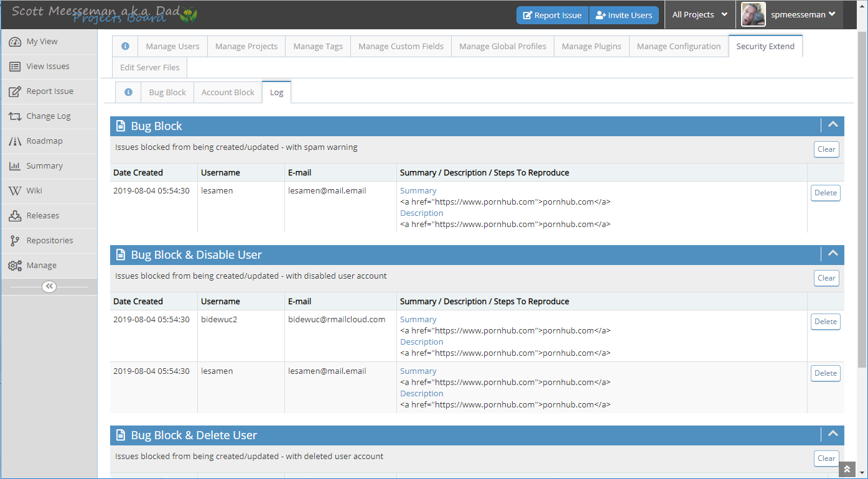Viewport: 868px width, 479px height.
Task: Open Change Log in sidebar
Action: point(49,116)
